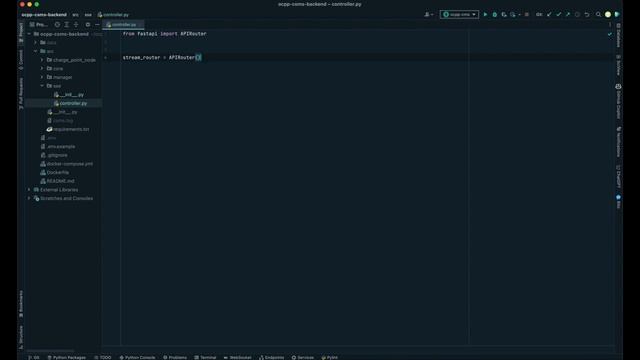Open editor tab options three-dots icon
640x360 pixels.
[610, 24]
